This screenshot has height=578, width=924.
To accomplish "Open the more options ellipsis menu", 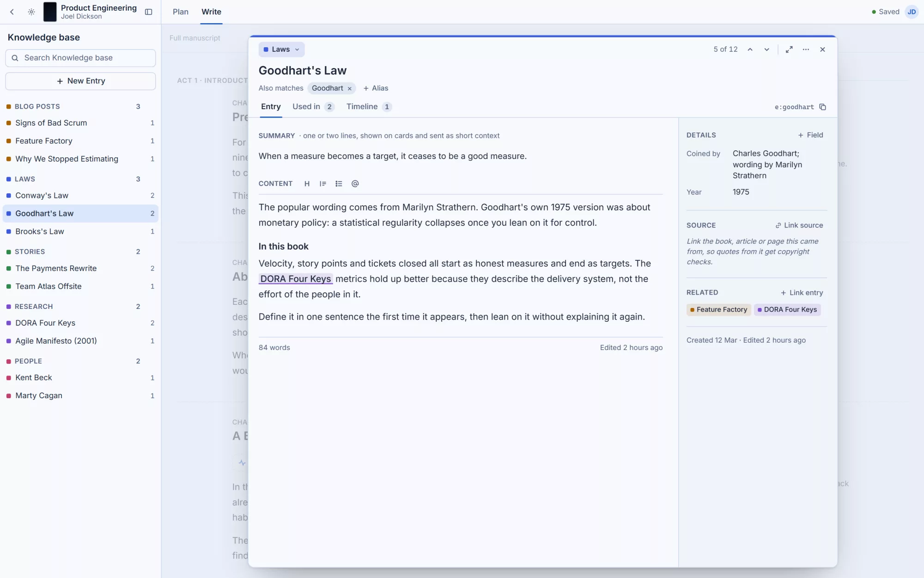I will point(806,49).
